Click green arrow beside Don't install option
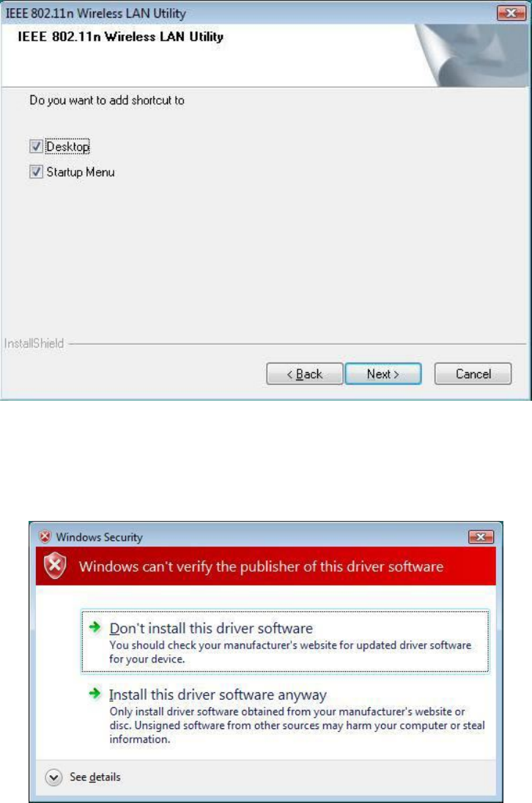This screenshot has width=532, height=803. [95, 626]
